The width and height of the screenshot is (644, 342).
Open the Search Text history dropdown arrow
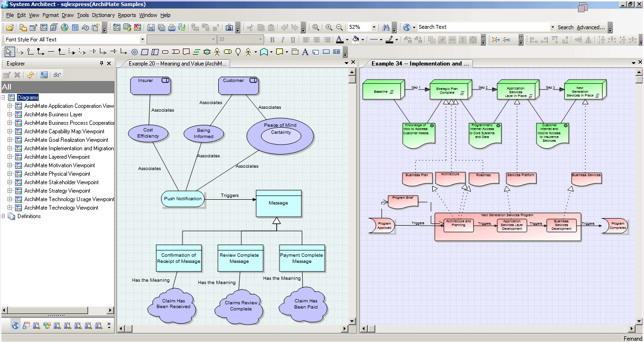(553, 27)
